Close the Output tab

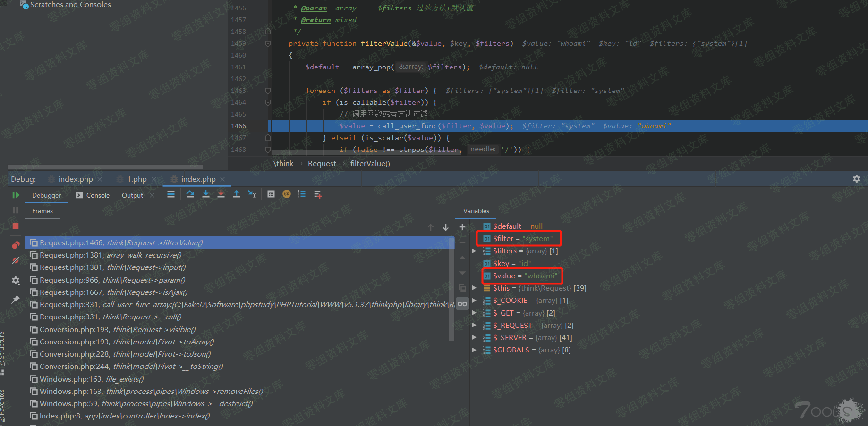click(152, 195)
